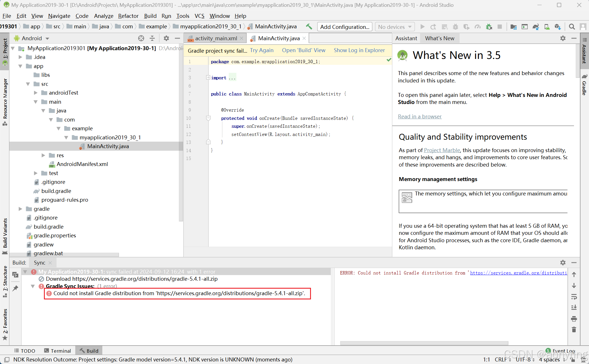
Task: Toggle the Terminal tool window button
Action: pos(58,351)
